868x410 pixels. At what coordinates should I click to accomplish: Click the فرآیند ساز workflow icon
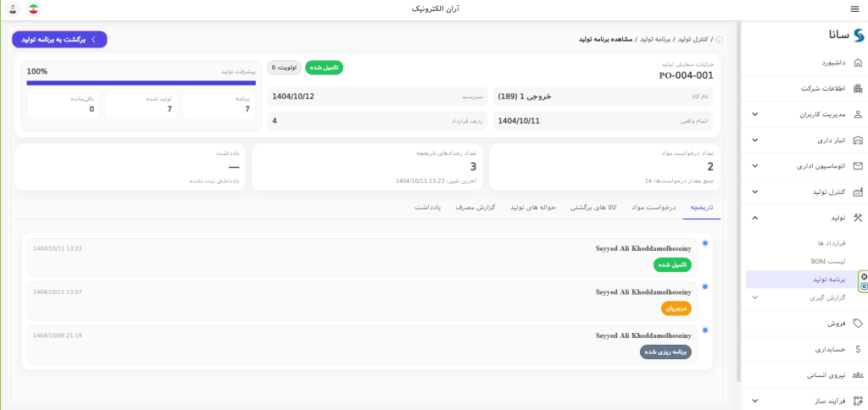(x=858, y=401)
